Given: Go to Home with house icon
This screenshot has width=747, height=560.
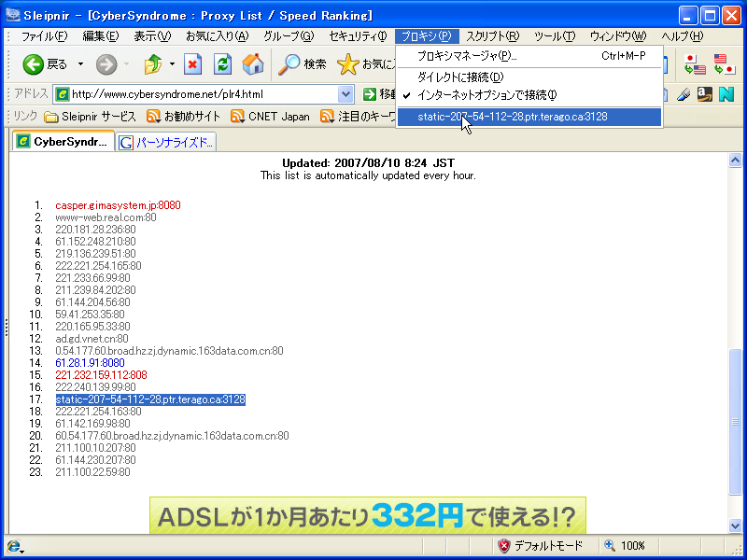Looking at the screenshot, I should click(253, 64).
